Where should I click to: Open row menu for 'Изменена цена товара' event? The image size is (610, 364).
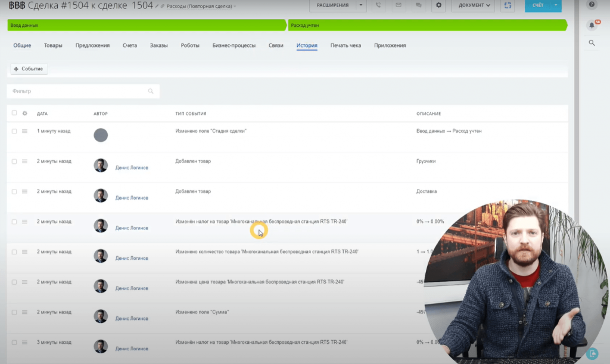24,282
